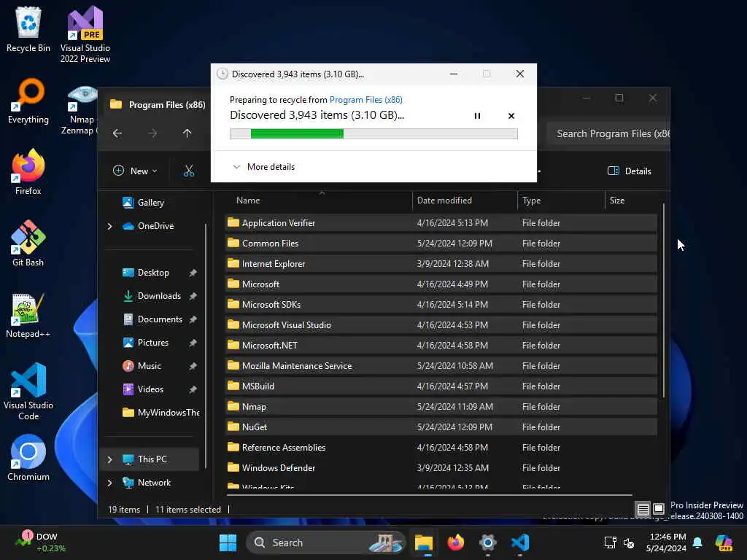Open Network in the navigation pane

pos(147,483)
